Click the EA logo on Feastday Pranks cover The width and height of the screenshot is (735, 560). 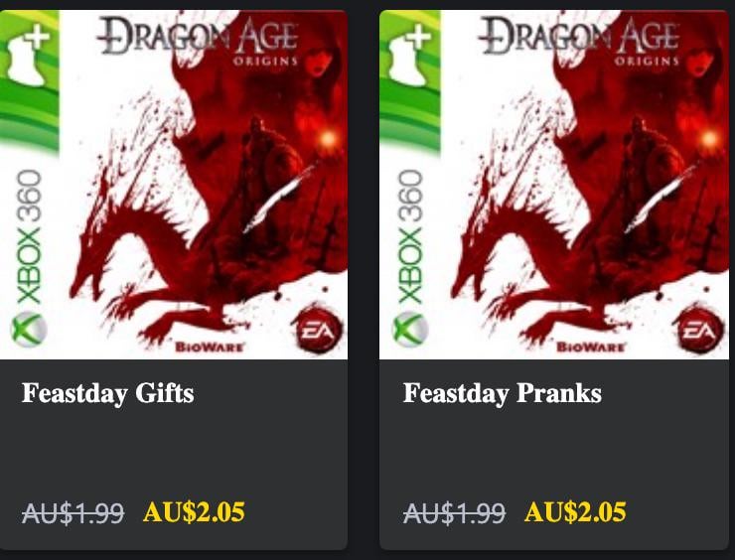coord(698,331)
